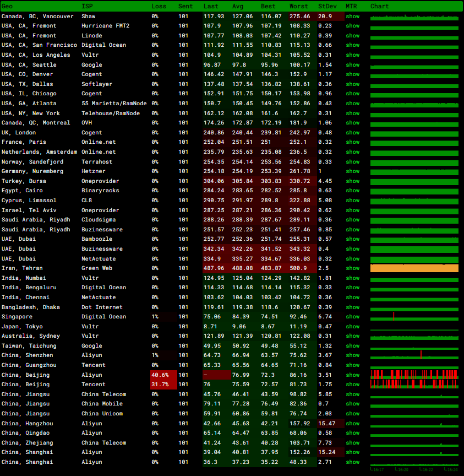Click the orange chart bar for Iran, Tehran
The width and height of the screenshot is (464, 476).
(414, 268)
